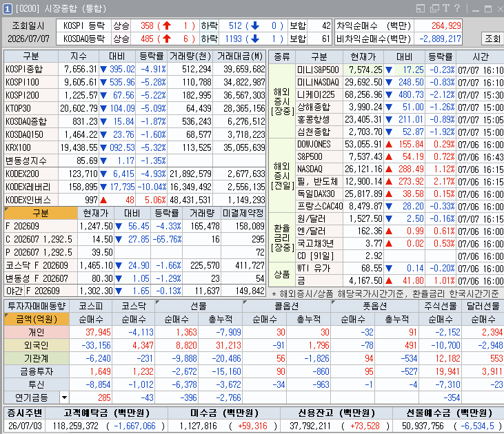The width and height of the screenshot is (504, 434).
Task: Select the F 202609 futures row
Action: coord(135,226)
